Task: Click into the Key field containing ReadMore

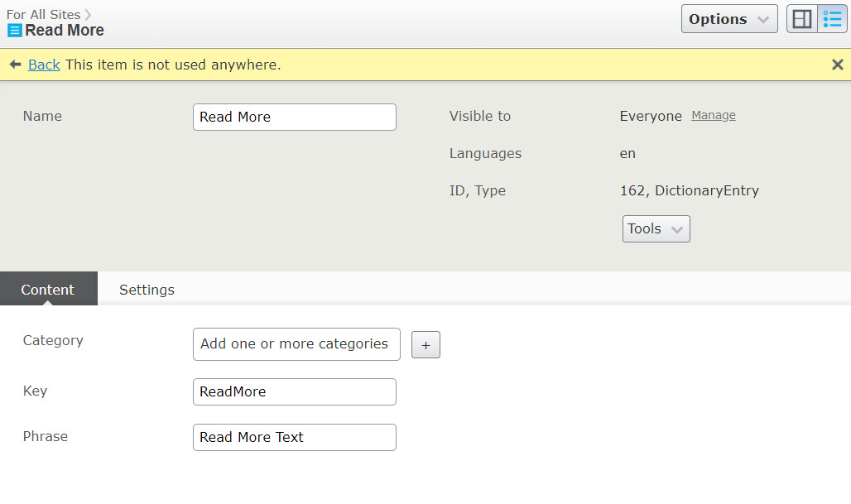Action: (294, 392)
